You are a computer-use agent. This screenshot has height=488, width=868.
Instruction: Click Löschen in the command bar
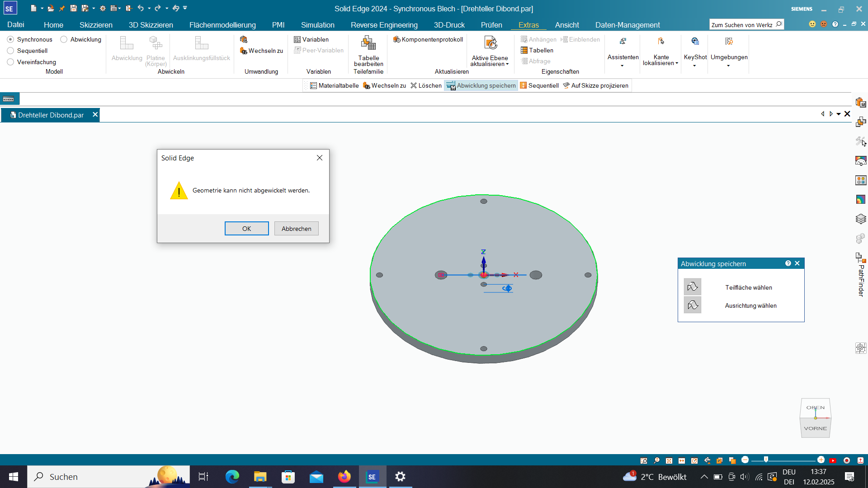click(426, 85)
